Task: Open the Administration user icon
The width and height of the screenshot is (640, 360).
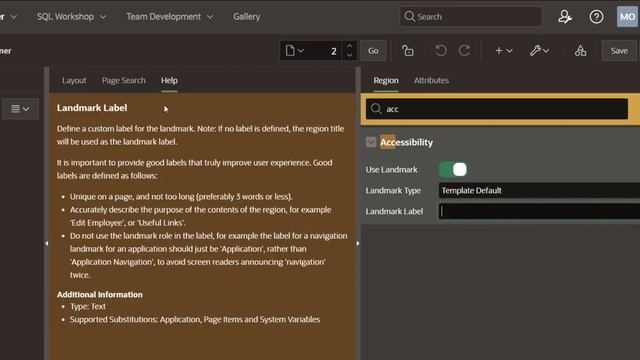Action: (x=565, y=17)
